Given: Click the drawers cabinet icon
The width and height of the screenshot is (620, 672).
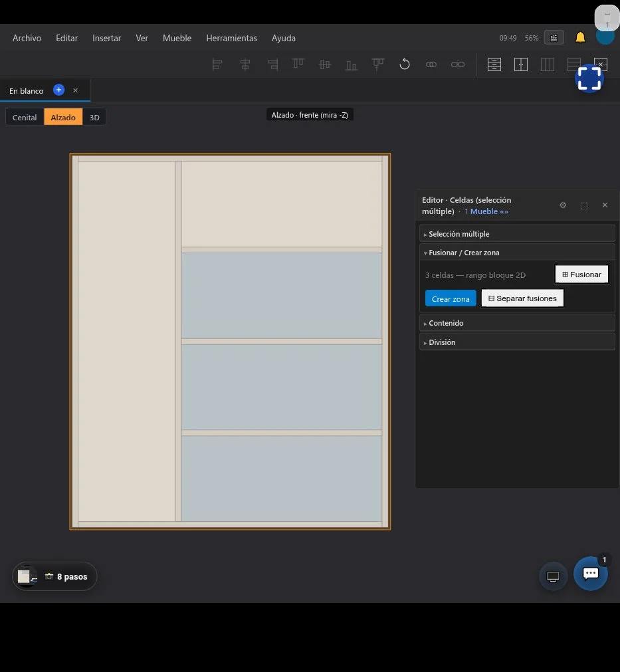Looking at the screenshot, I should coord(494,64).
